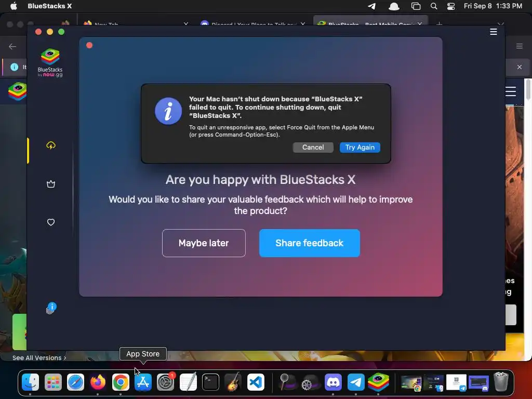Open the BlueStacks X hamburger menu
The image size is (532, 399).
494,32
